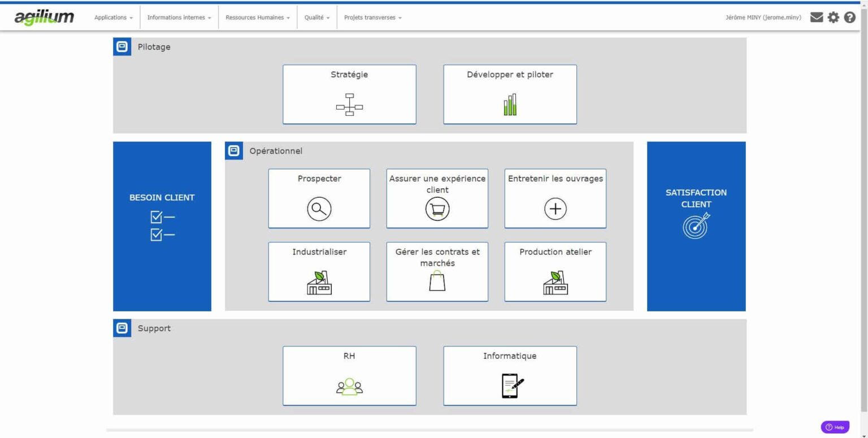Click the shopping bag icon in Gérer les contrats et marchés
The width and height of the screenshot is (868, 438).
point(436,282)
